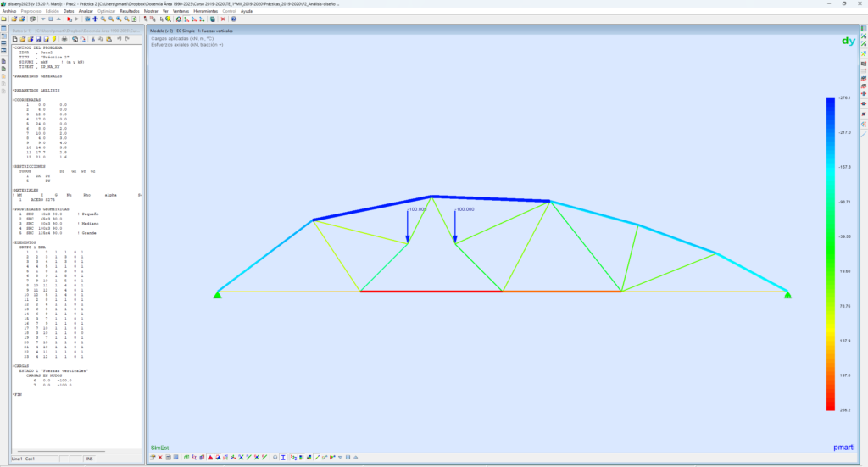Click the blue save disk icon in editor toolbar
Image resolution: width=868 pixels, height=467 pixels.
pyautogui.click(x=38, y=39)
